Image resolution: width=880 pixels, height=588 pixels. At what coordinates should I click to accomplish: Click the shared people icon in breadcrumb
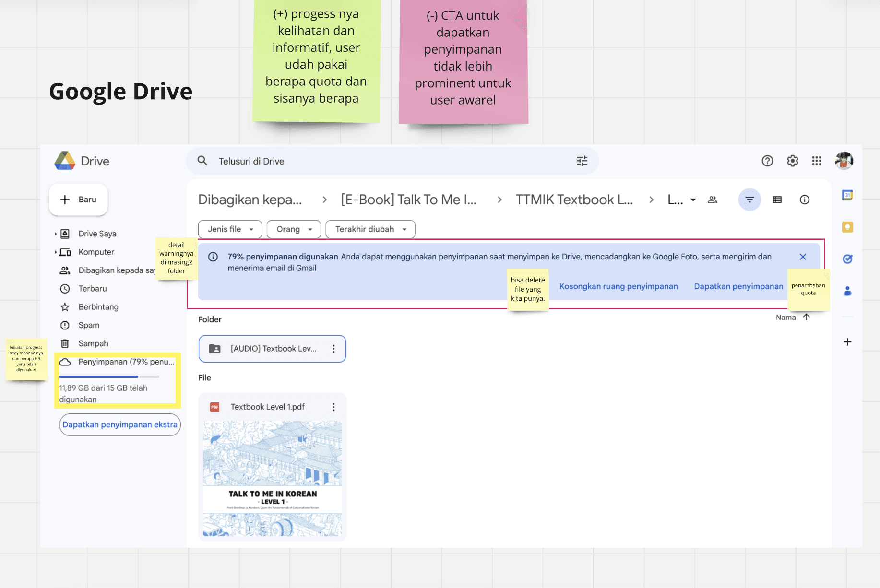[x=713, y=200]
